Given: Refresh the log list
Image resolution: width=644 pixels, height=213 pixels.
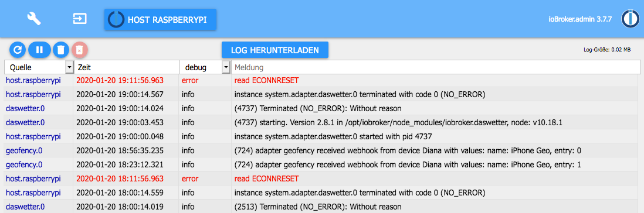Looking at the screenshot, I should 17,50.
